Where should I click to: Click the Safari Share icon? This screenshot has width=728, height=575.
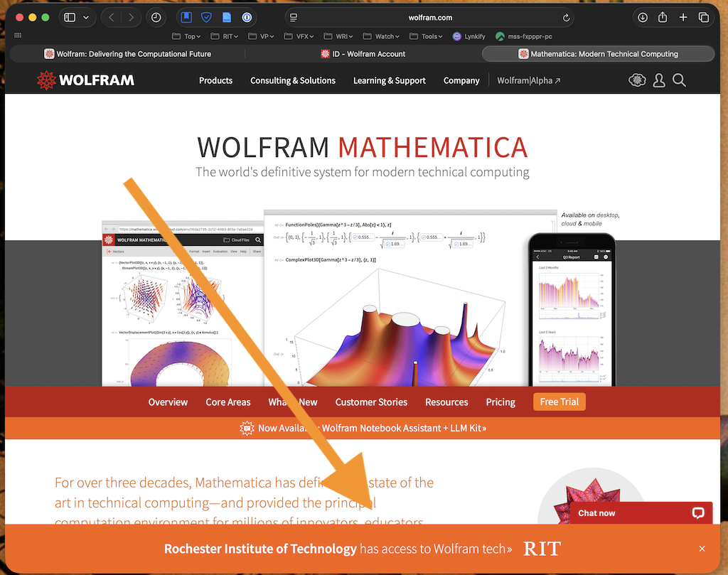click(663, 18)
